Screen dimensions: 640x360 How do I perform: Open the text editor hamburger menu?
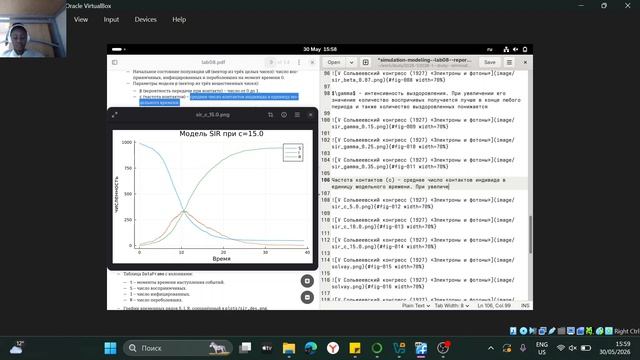point(509,62)
